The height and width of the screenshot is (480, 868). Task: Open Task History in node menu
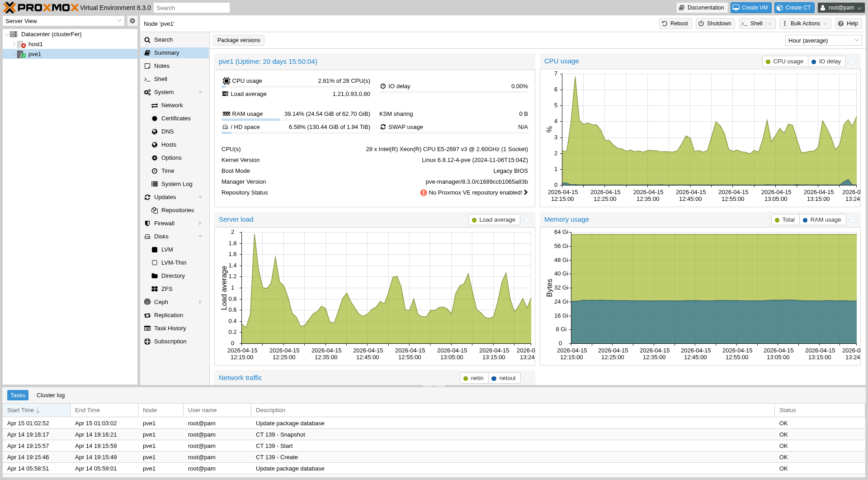coord(170,328)
